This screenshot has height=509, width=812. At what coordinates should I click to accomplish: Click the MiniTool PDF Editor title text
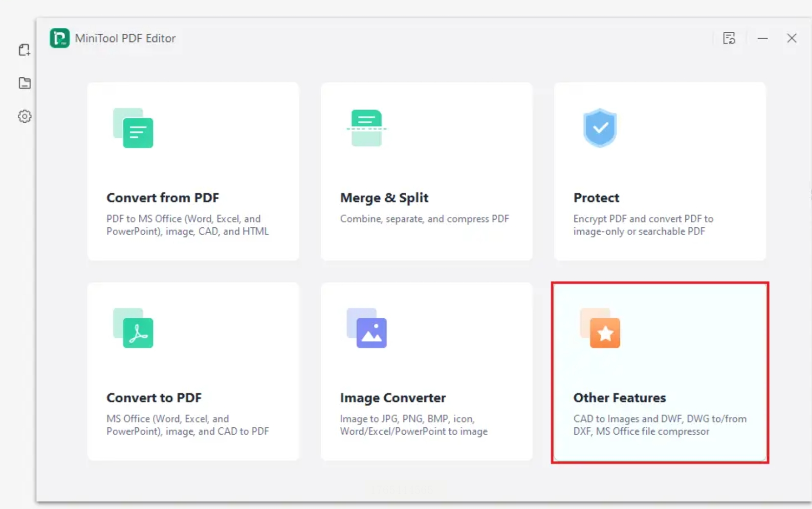coord(125,38)
